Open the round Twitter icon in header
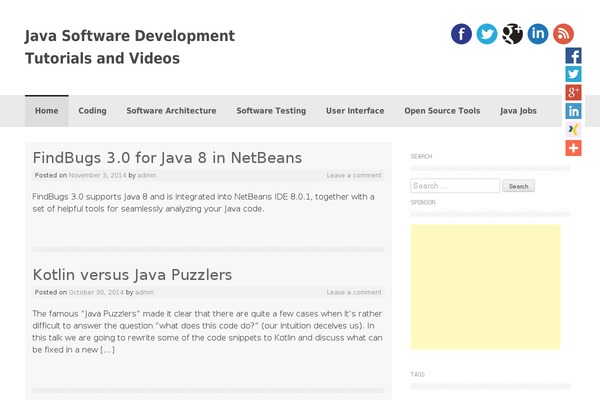Screen dimensions: 600x400 (x=487, y=34)
